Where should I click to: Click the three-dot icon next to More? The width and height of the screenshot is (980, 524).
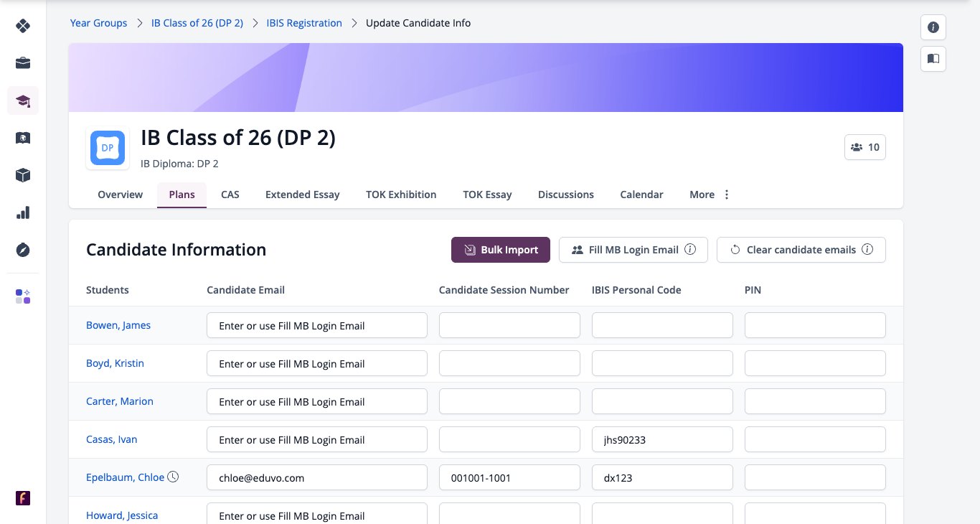pos(727,195)
